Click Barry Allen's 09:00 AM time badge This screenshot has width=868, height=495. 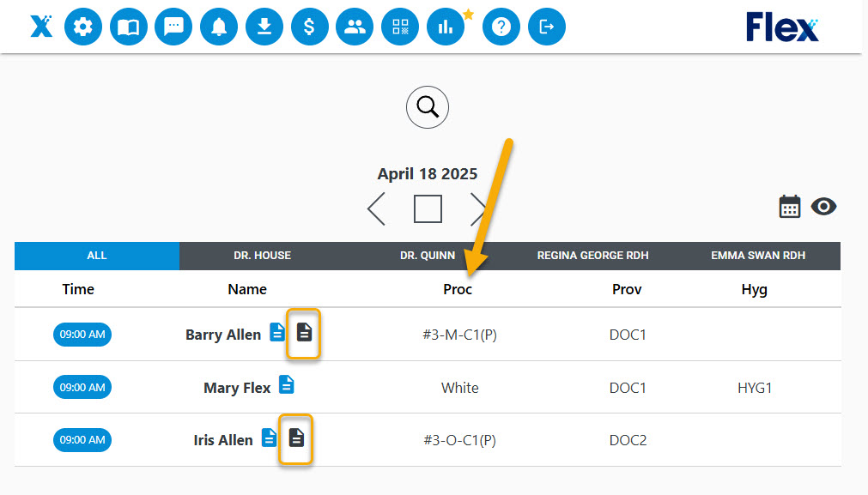(82, 335)
